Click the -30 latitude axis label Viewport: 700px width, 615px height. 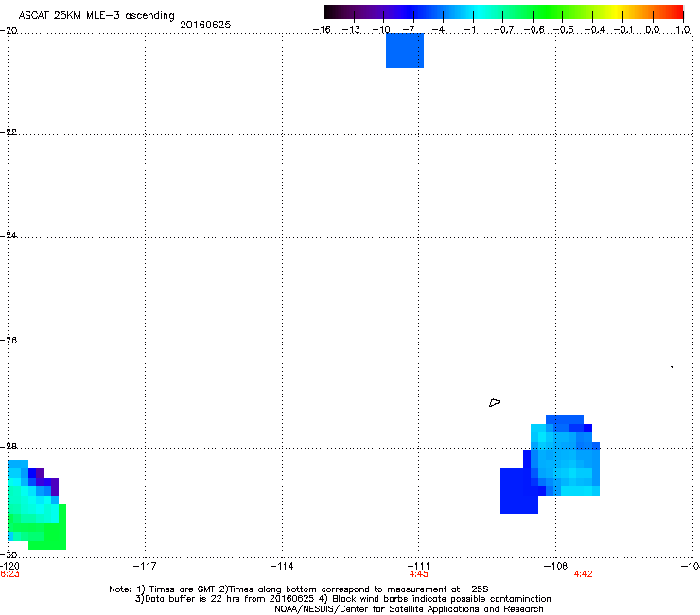[x=9, y=555]
